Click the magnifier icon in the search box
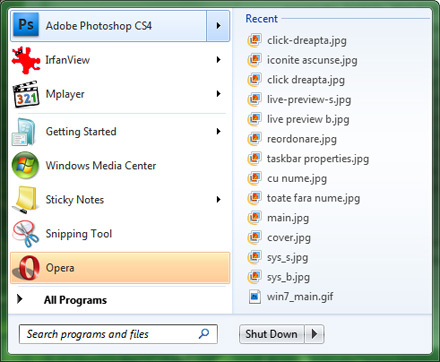The image size is (440, 362). (204, 333)
